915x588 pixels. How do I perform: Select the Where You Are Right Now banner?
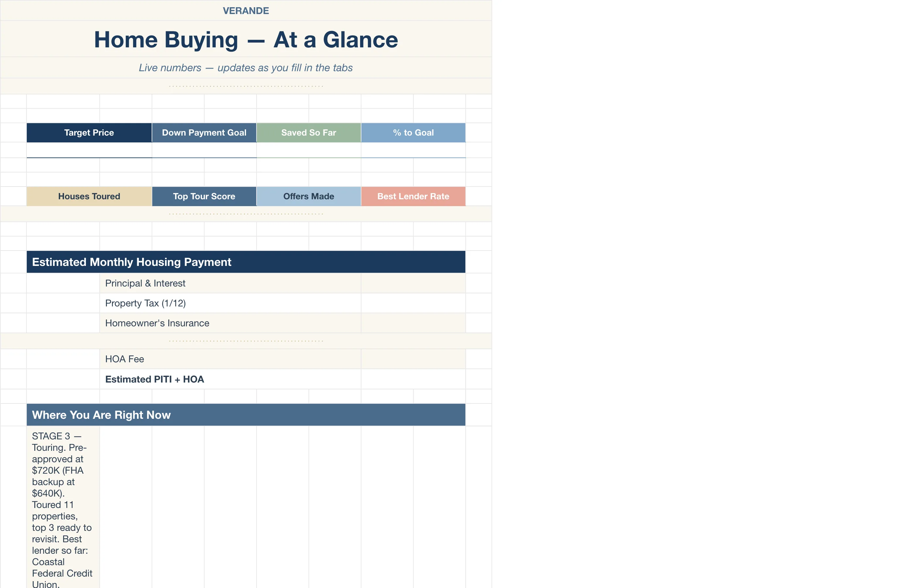click(246, 415)
